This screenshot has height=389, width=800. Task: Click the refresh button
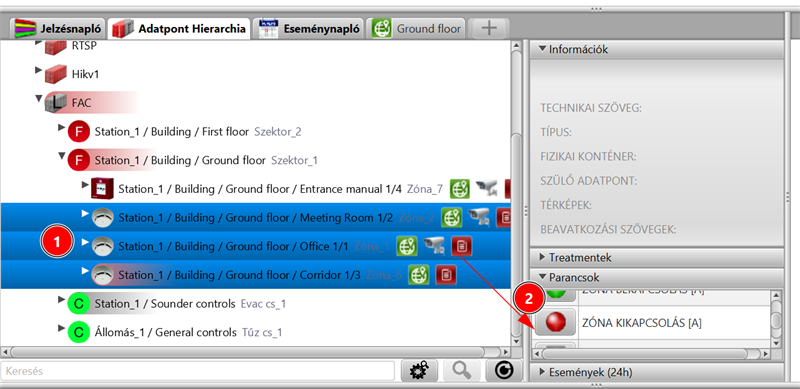coord(504,371)
